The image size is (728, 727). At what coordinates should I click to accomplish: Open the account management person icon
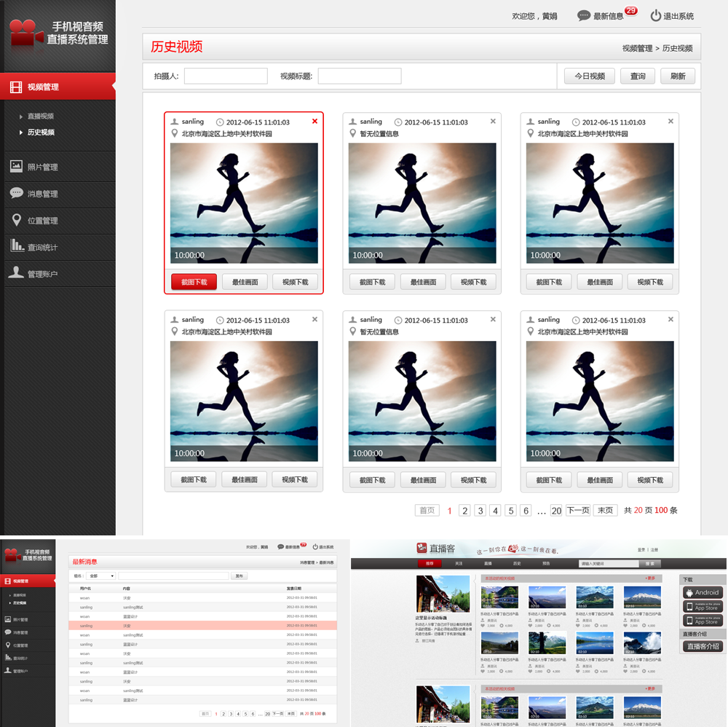point(16,273)
